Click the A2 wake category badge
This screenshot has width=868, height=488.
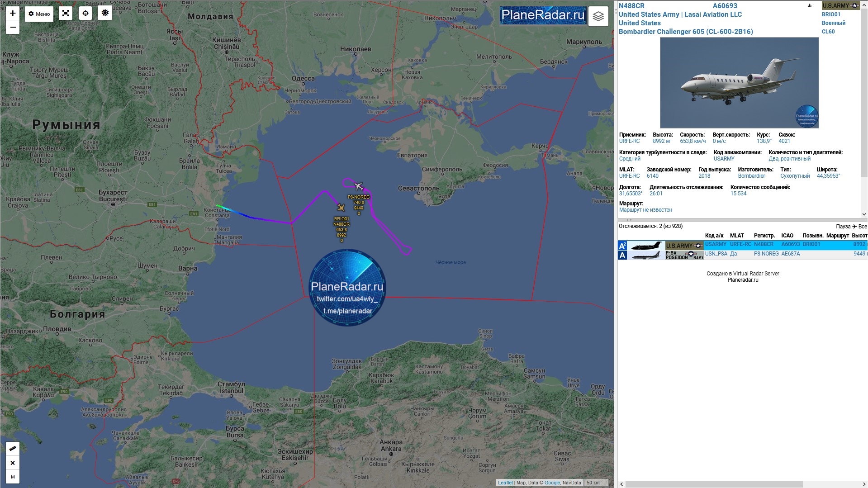click(622, 246)
